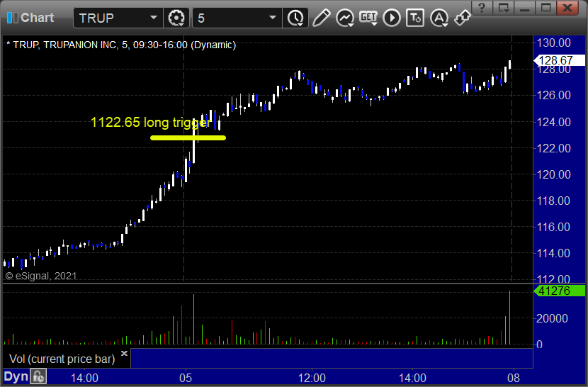588x387 pixels.
Task: Click the play replay button icon
Action: pyautogui.click(x=392, y=18)
